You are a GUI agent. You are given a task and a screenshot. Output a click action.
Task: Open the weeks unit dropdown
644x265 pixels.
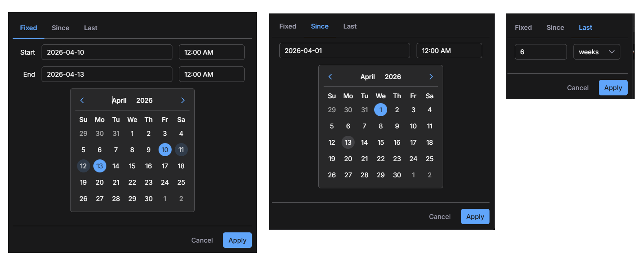596,52
